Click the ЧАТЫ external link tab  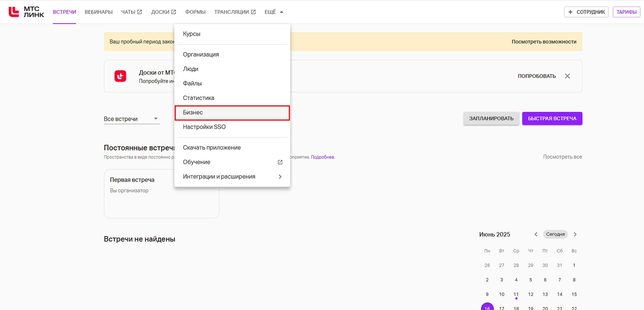(x=132, y=12)
